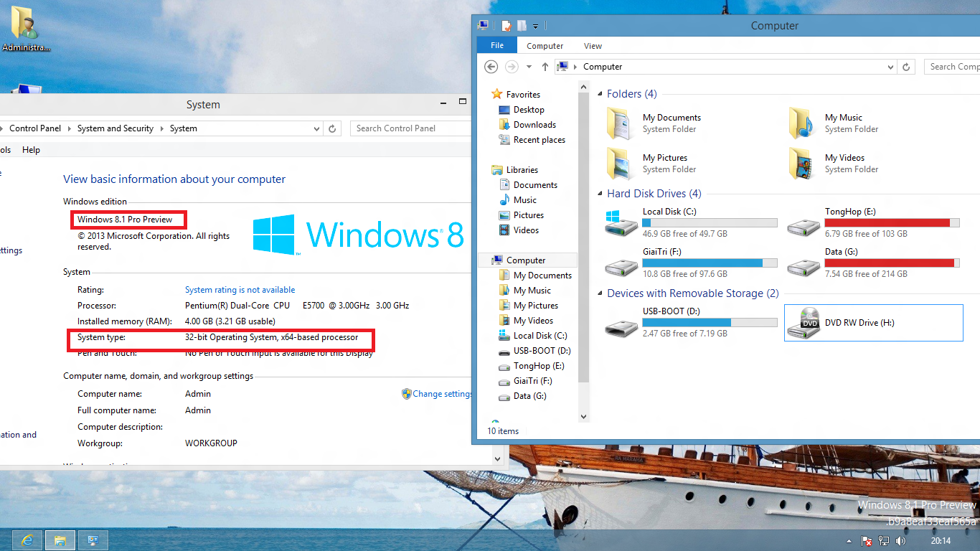The height and width of the screenshot is (551, 980).
Task: Open My Videos folder icon in main pane
Action: coord(802,163)
